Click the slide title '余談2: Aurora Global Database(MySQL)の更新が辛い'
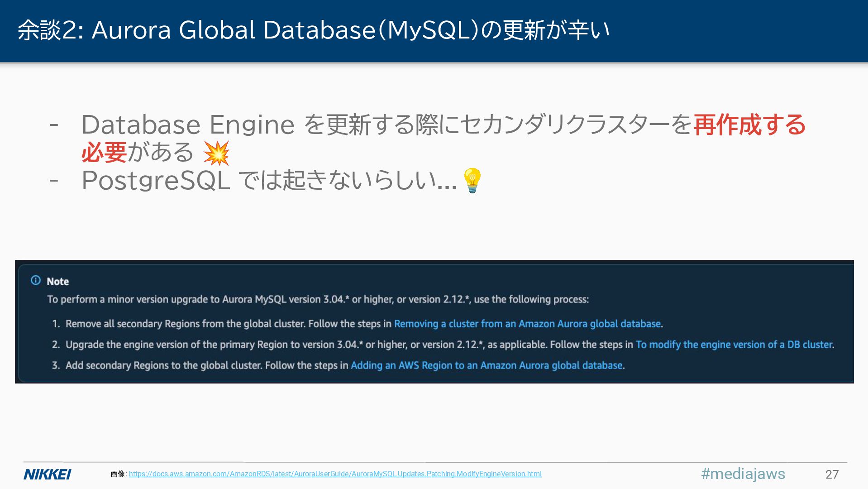 [314, 30]
